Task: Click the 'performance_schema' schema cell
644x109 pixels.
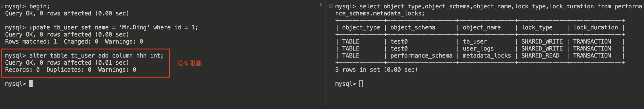Action: (421, 56)
